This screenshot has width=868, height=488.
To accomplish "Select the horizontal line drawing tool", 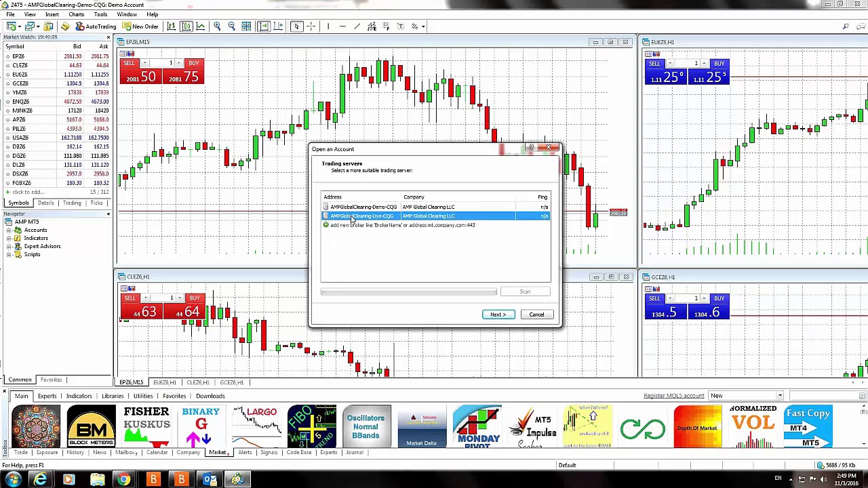I will pyautogui.click(x=342, y=26).
